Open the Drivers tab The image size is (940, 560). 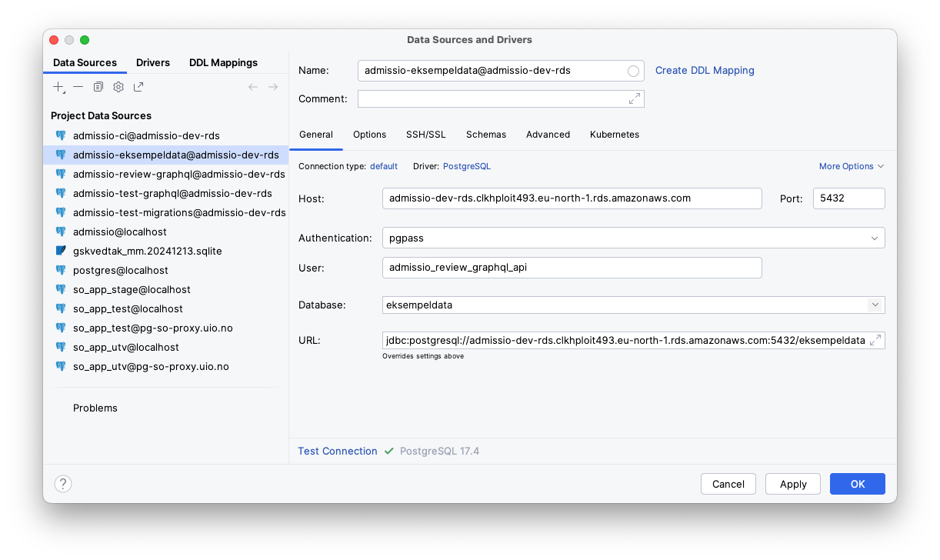pos(153,62)
